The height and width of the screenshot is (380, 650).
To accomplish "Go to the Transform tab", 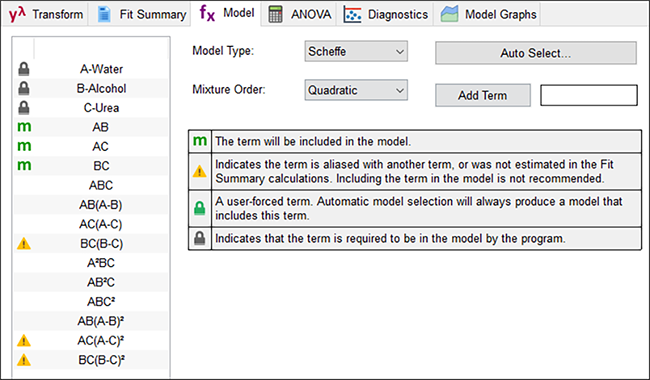I will (x=46, y=15).
